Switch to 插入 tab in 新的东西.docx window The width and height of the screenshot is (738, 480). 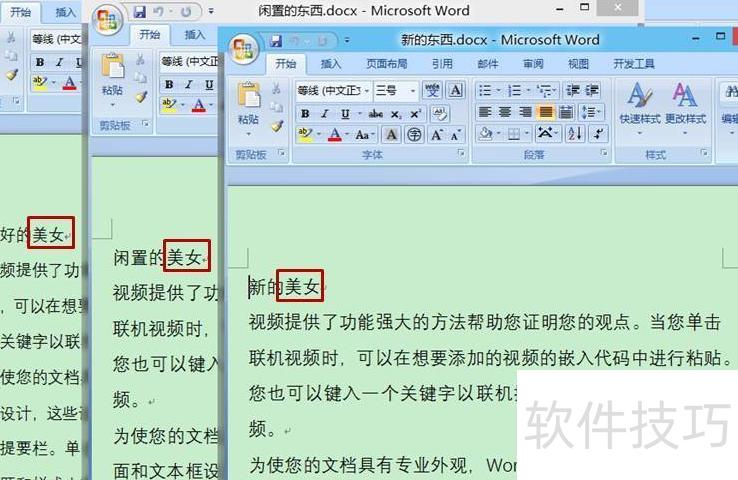click(x=330, y=64)
